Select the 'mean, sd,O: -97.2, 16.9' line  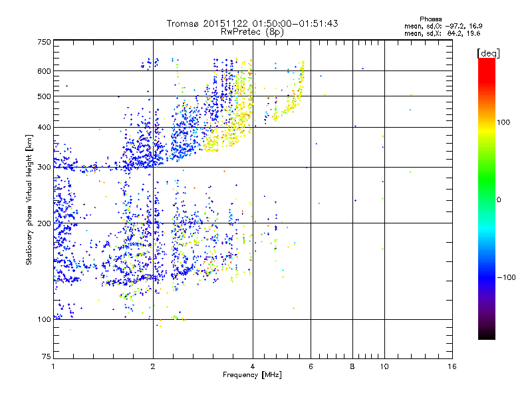coord(443,26)
